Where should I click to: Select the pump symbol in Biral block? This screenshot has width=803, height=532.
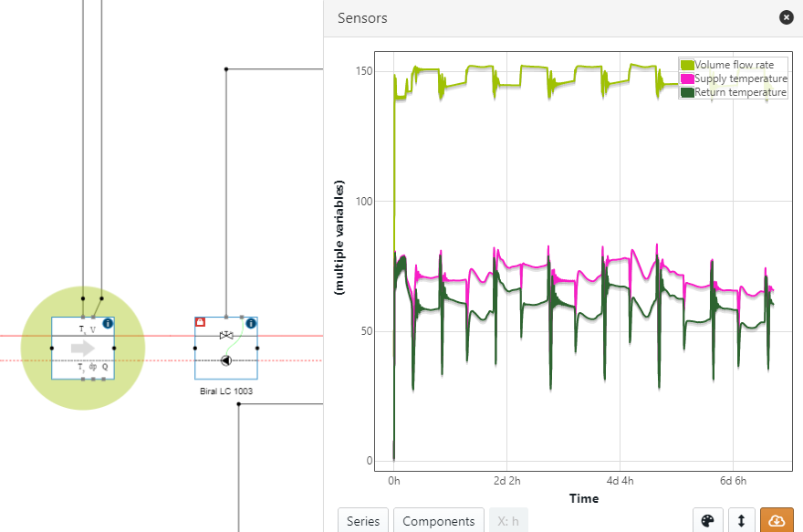[x=225, y=360]
